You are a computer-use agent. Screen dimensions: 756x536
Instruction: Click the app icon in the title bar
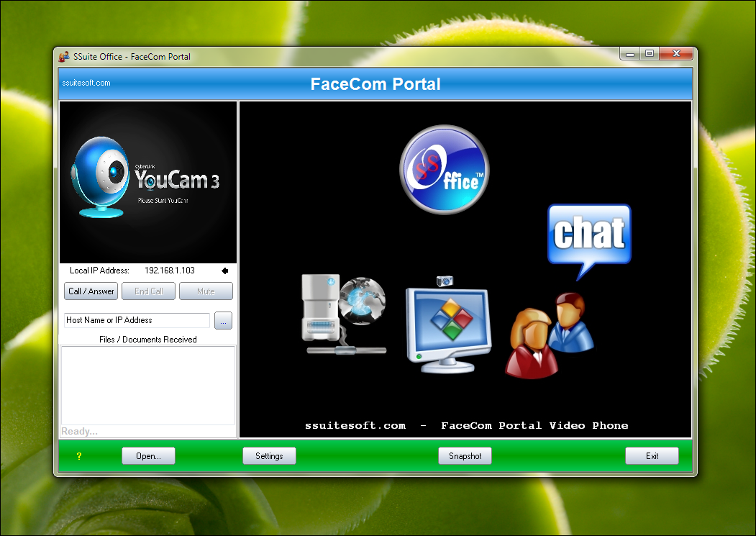coord(64,57)
